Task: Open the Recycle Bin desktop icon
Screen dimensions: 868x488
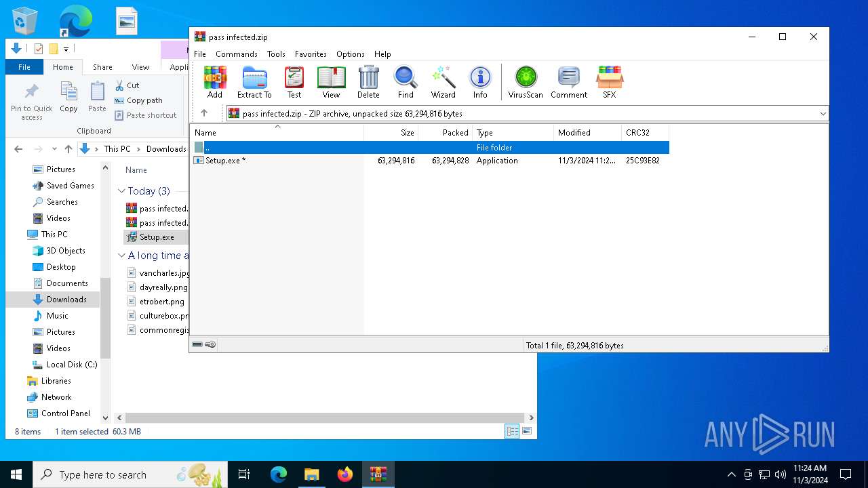Action: tap(26, 22)
